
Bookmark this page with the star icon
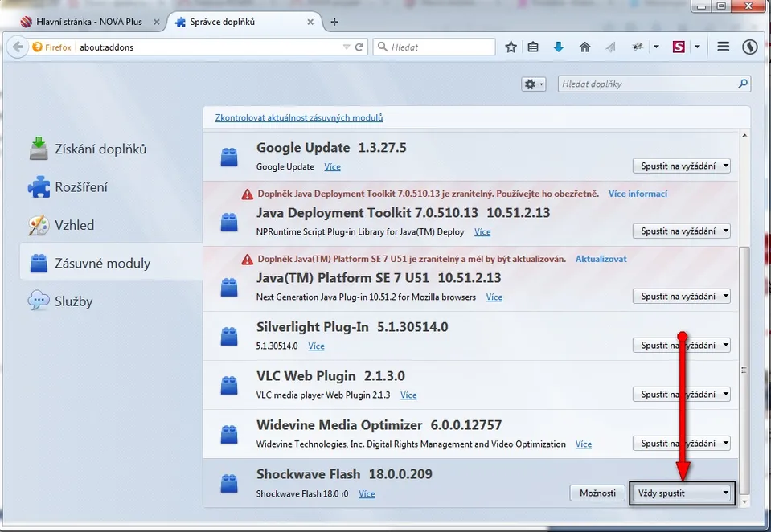click(511, 47)
